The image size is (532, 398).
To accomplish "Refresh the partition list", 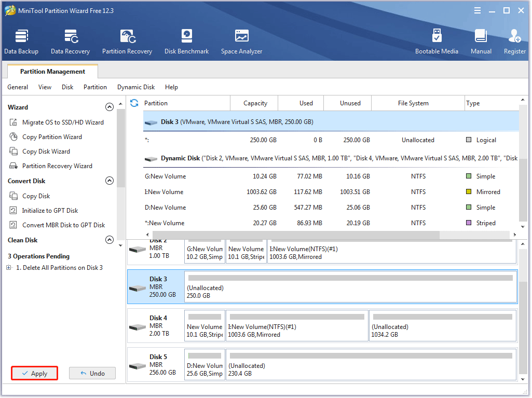I will pyautogui.click(x=134, y=103).
